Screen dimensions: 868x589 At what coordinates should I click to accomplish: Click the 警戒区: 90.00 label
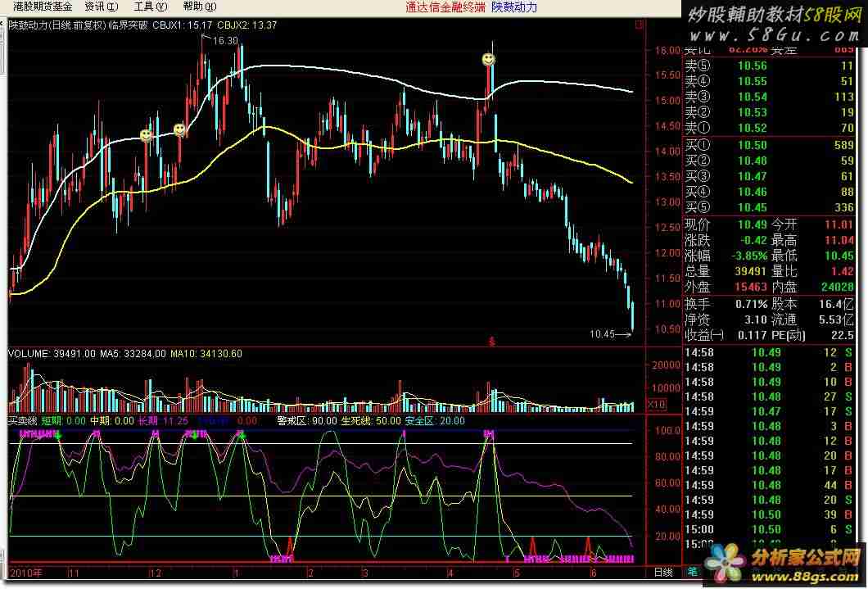307,421
